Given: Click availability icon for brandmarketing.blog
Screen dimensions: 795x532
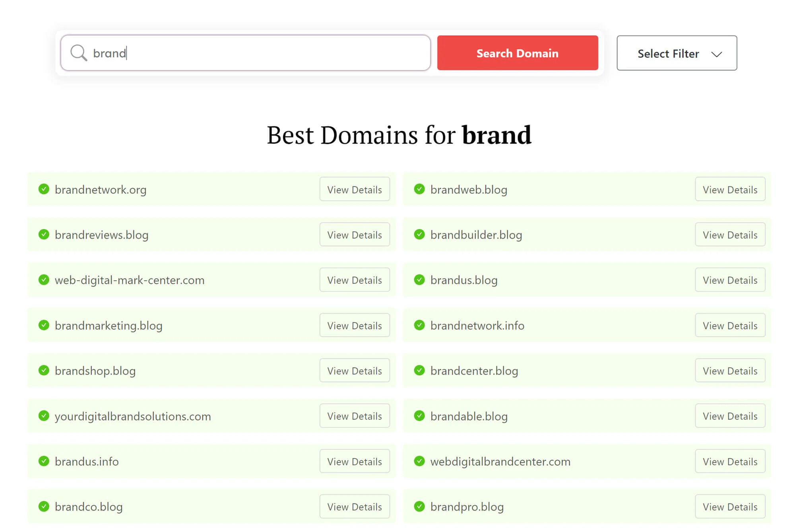Looking at the screenshot, I should 43,325.
